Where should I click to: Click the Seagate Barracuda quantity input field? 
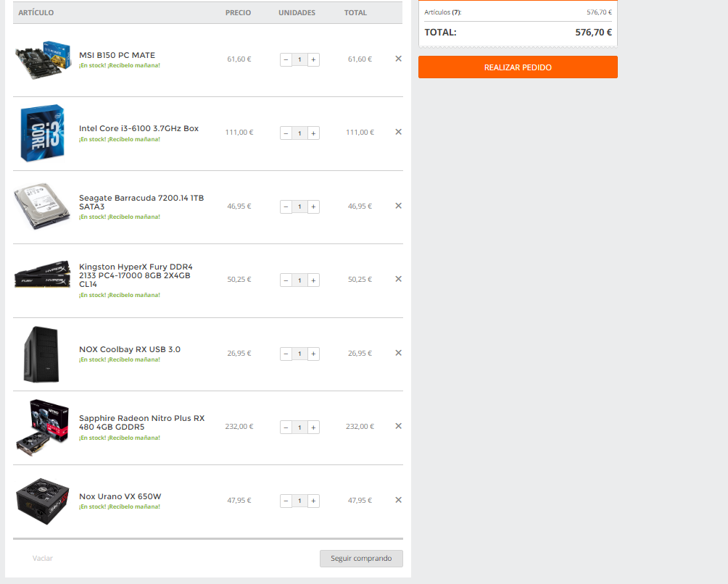click(x=300, y=207)
